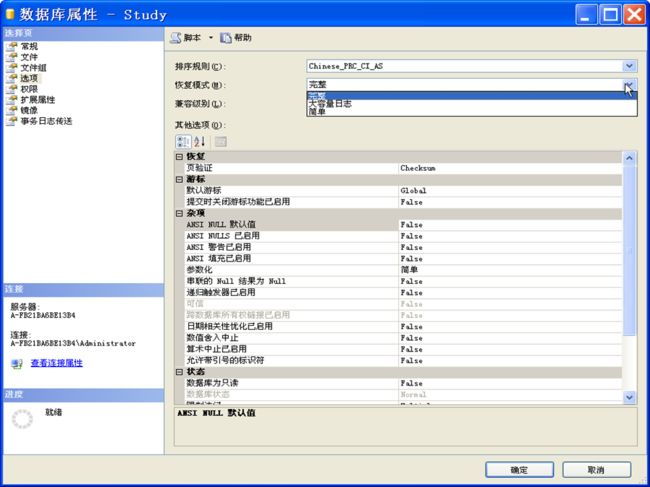Close the 数据库属性 window
650x487 pixels.
(x=635, y=15)
